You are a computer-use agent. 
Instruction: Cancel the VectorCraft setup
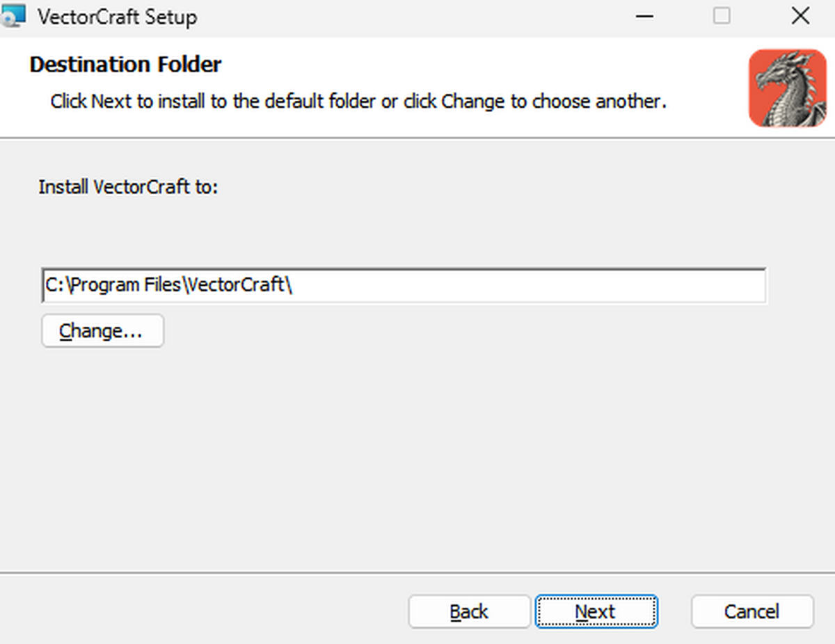[752, 611]
